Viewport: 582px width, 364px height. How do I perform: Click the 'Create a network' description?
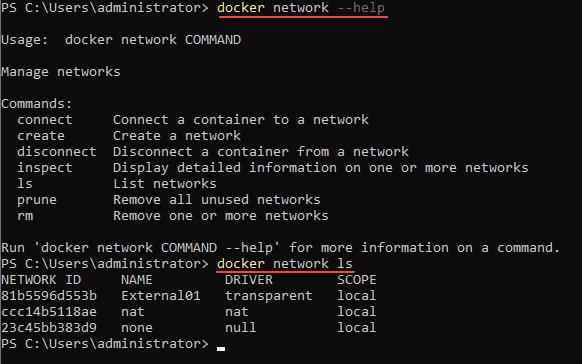tap(177, 136)
